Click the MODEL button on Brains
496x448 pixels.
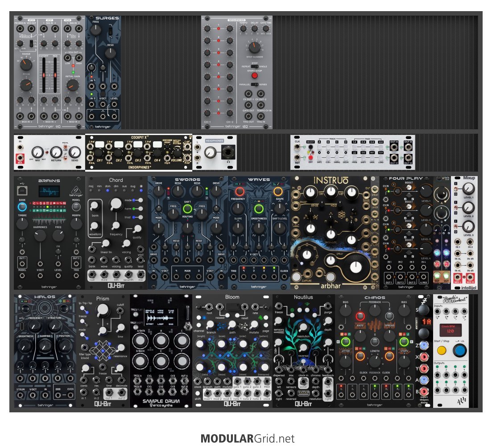(76, 207)
